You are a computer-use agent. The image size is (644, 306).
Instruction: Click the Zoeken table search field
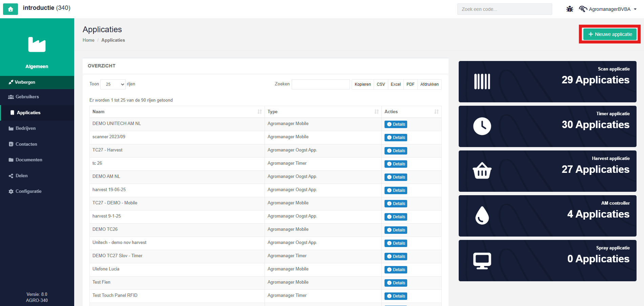pyautogui.click(x=320, y=84)
